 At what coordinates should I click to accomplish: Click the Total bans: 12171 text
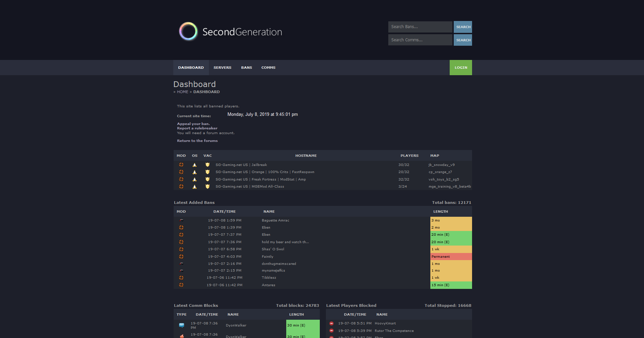pos(452,203)
